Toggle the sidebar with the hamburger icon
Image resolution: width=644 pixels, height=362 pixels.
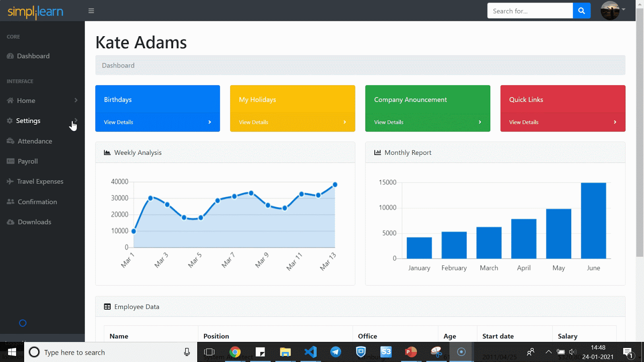[x=91, y=11]
